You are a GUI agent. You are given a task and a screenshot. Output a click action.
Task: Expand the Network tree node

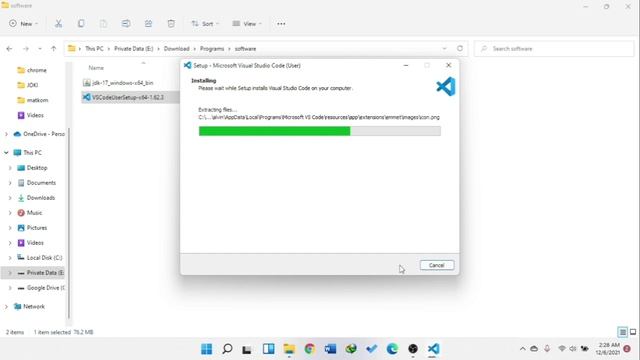[6, 307]
